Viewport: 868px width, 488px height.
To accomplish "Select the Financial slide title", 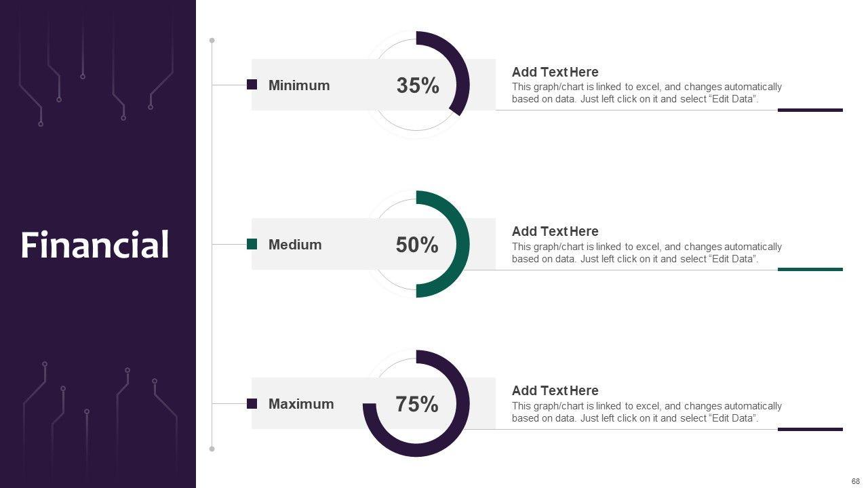I will click(x=95, y=245).
